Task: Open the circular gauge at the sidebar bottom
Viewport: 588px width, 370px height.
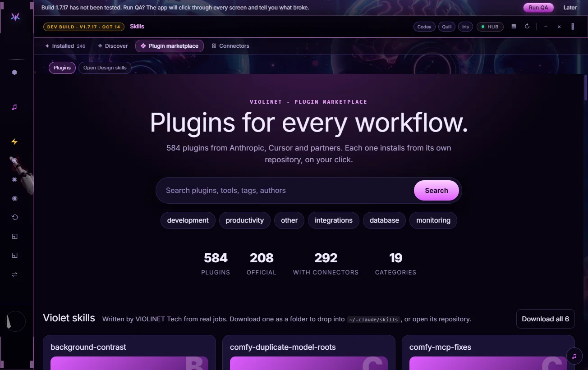Action: tap(15, 321)
